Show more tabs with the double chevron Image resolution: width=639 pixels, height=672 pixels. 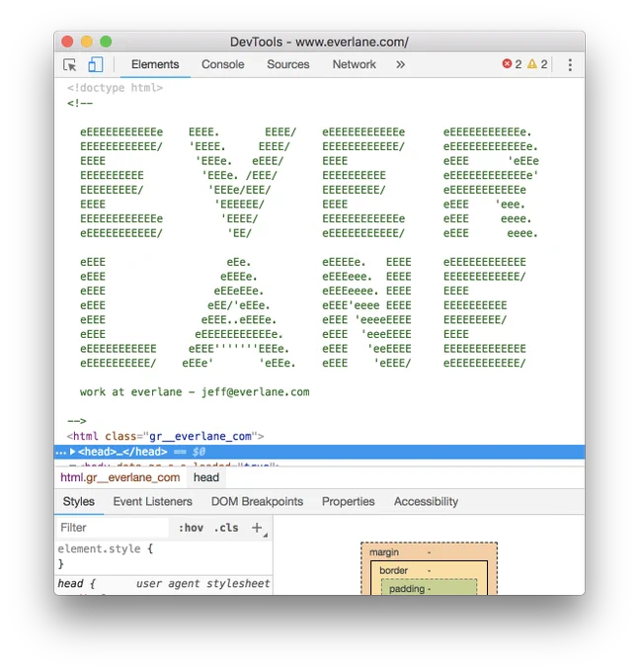(400, 64)
